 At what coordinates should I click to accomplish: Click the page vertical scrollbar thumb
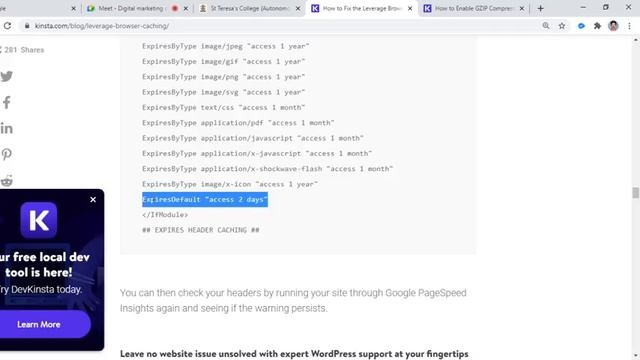pyautogui.click(x=636, y=193)
